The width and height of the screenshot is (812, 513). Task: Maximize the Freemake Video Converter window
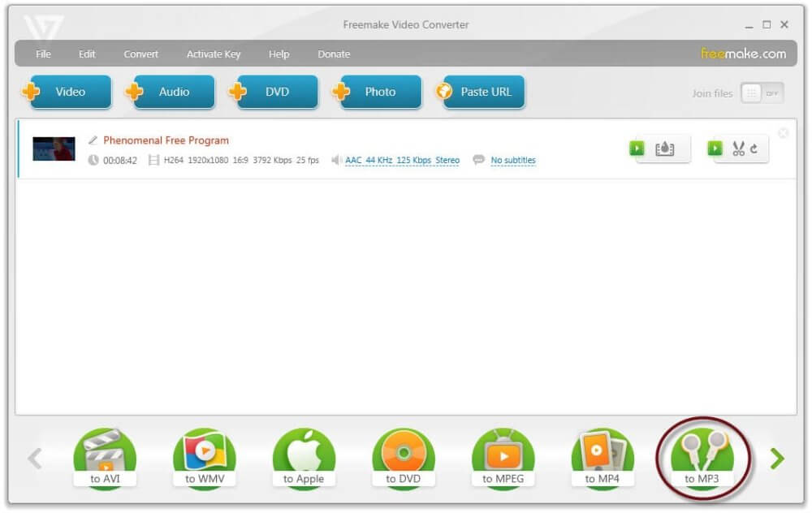coord(767,24)
